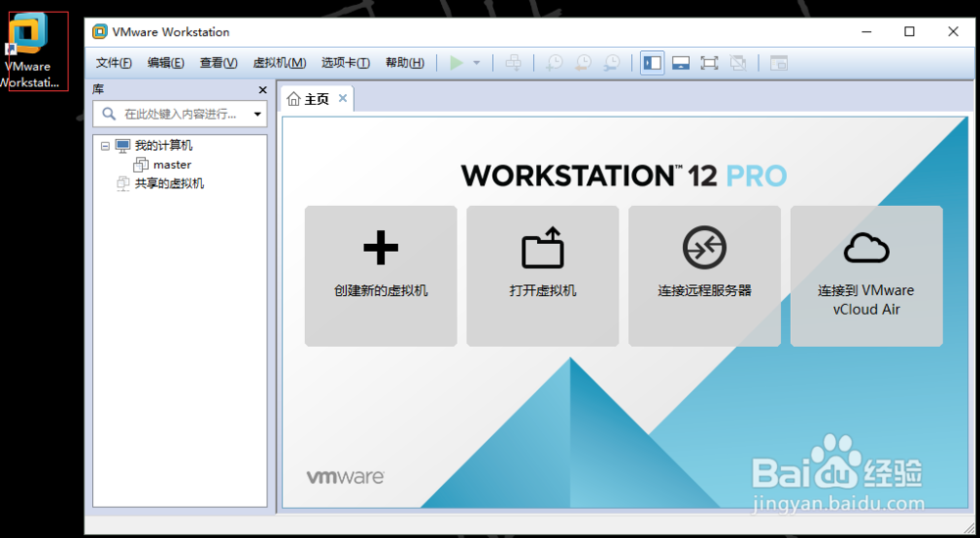The image size is (980, 538).
Task: Maximize the VMware Workstation window
Action: coord(909,32)
